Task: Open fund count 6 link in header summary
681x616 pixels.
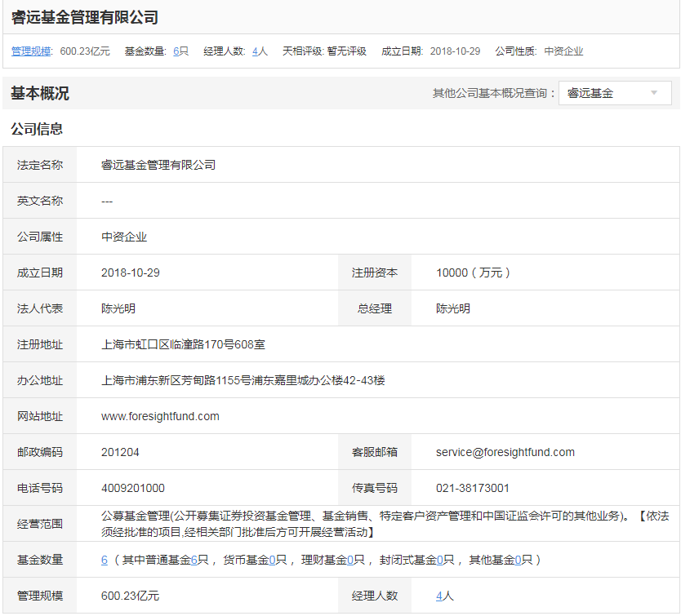Action: 176,51
